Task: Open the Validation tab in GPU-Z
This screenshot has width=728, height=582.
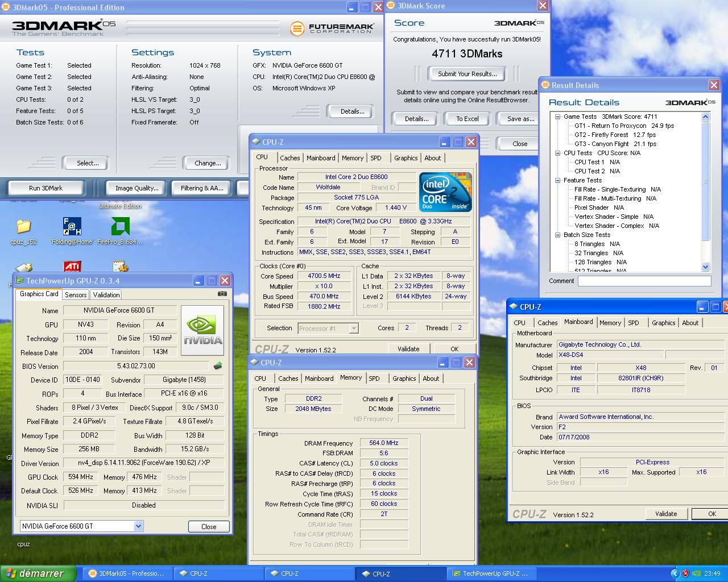Action: (x=106, y=294)
